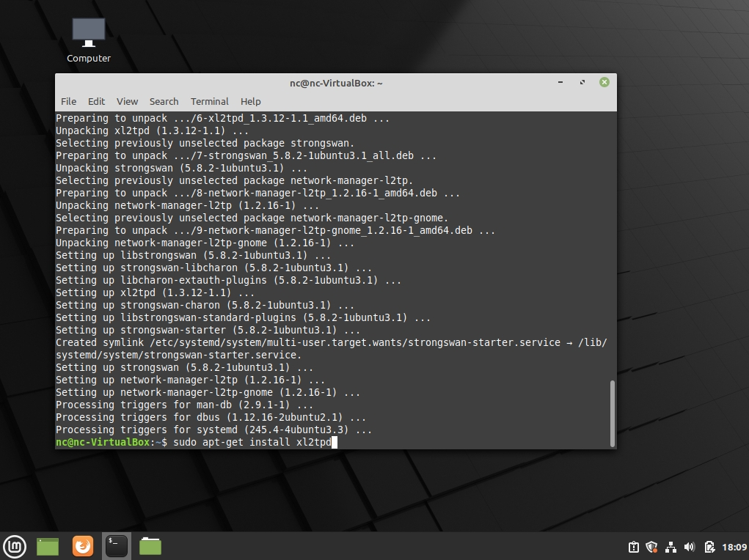This screenshot has height=560, width=749.
Task: Close the terminal window
Action: 604,82
